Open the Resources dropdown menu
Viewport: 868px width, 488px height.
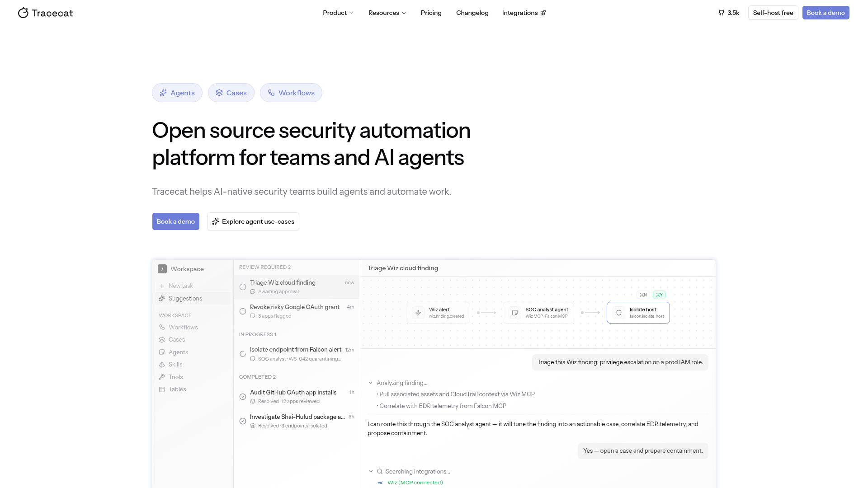point(387,13)
